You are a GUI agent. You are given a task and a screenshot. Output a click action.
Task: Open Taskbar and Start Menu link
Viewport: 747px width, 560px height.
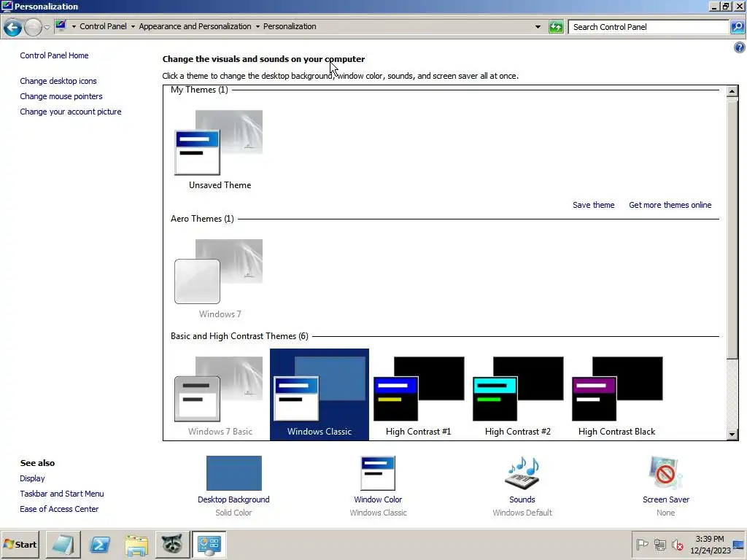pyautogui.click(x=62, y=494)
